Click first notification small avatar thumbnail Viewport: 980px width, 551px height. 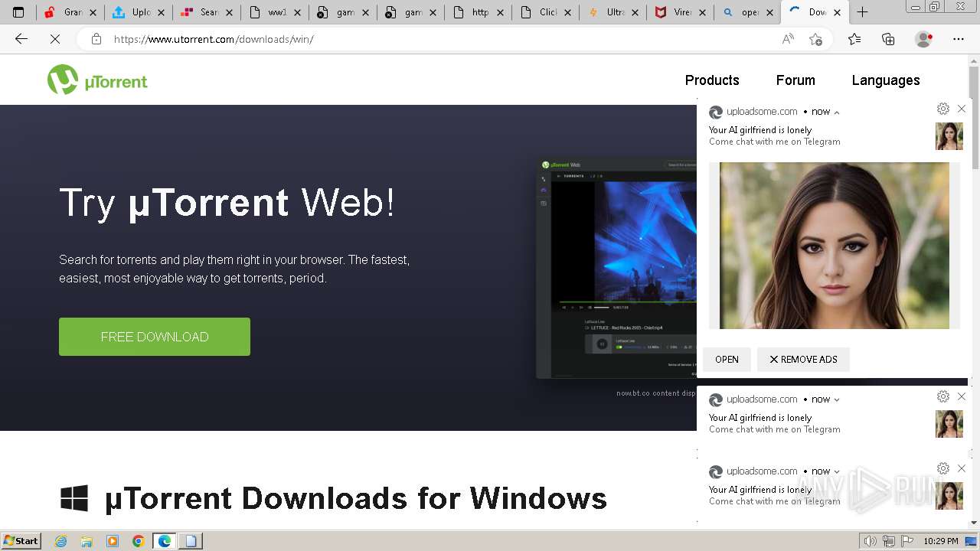[949, 136]
